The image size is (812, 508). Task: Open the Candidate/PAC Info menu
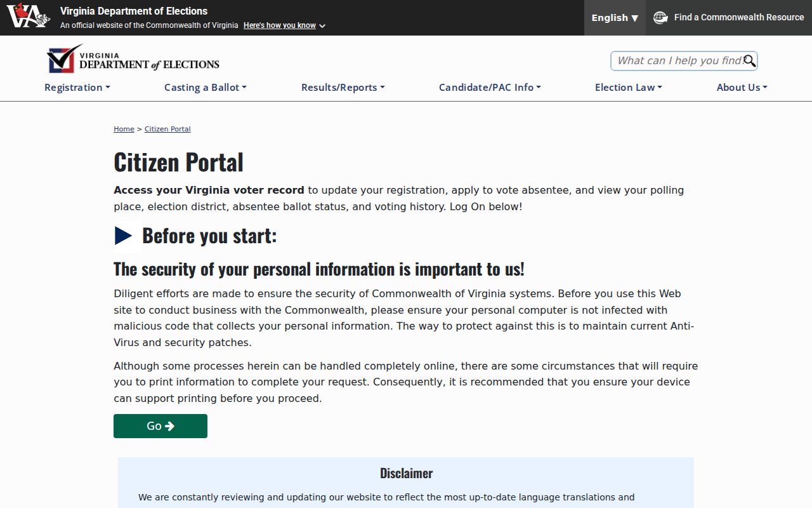point(490,88)
